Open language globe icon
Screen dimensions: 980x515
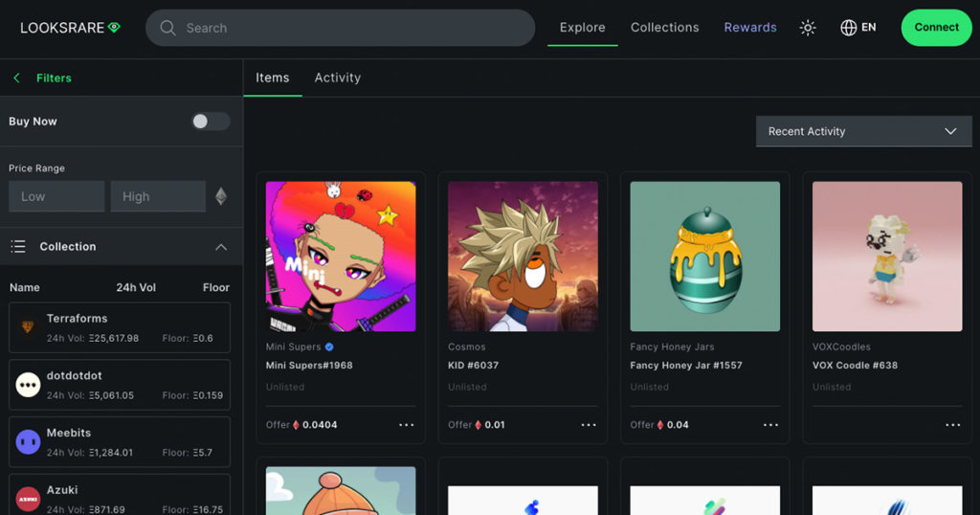[848, 28]
